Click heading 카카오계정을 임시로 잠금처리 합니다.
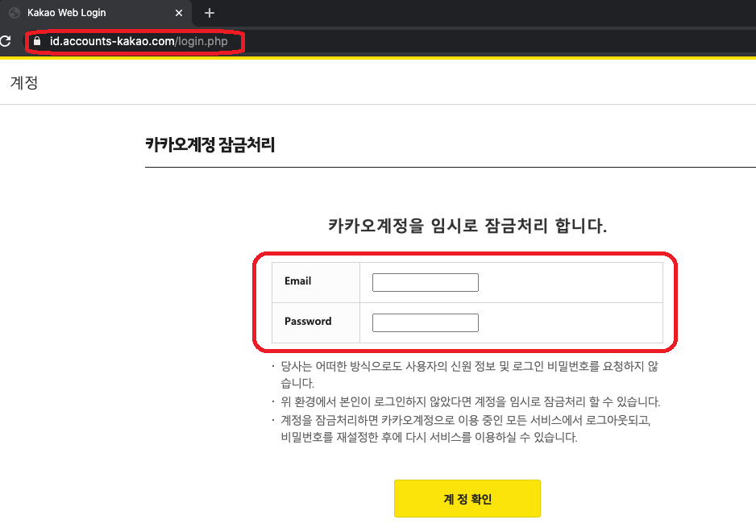The width and height of the screenshot is (756, 532). 467,225
